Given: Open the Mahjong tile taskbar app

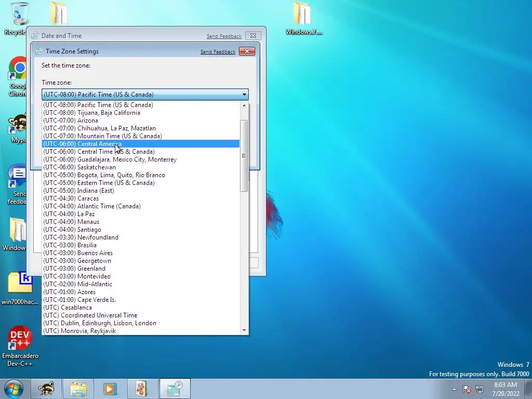Looking at the screenshot, I should pyautogui.click(x=142, y=389).
